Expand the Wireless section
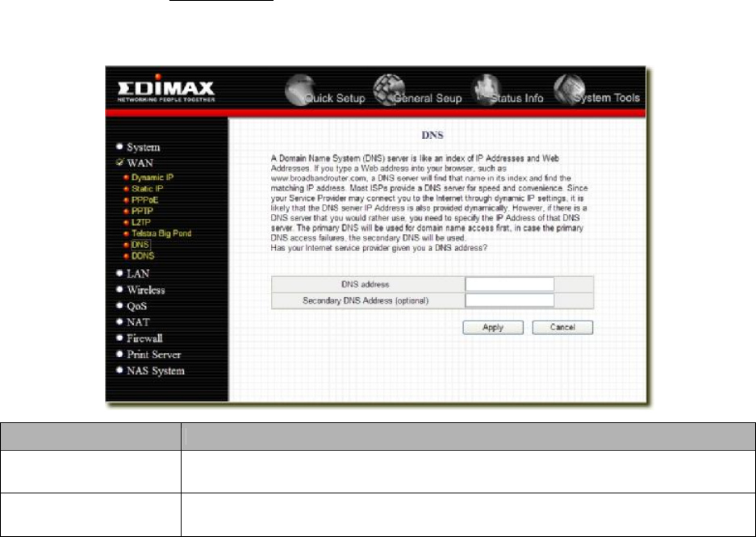The width and height of the screenshot is (756, 537). click(145, 290)
